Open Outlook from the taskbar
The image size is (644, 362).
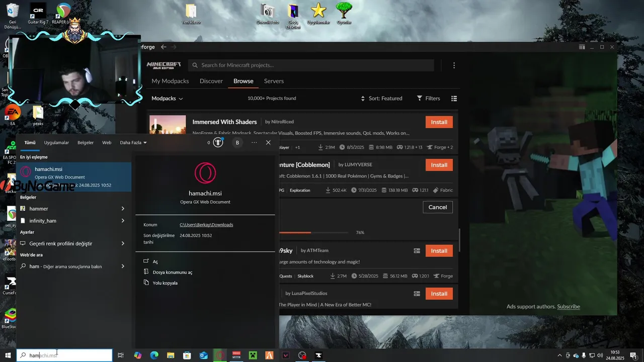(x=203, y=355)
